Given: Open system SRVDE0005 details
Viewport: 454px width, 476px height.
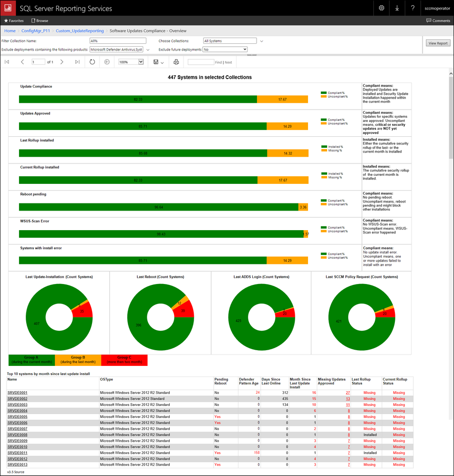Looking at the screenshot, I should [17, 416].
